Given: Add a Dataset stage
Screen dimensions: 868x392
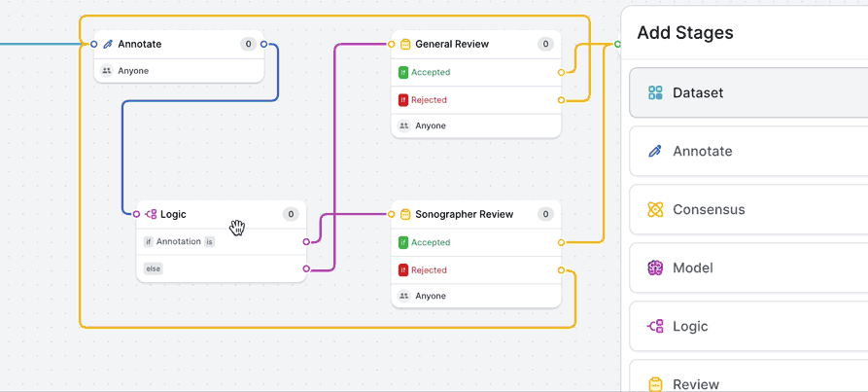Looking at the screenshot, I should coord(748,93).
